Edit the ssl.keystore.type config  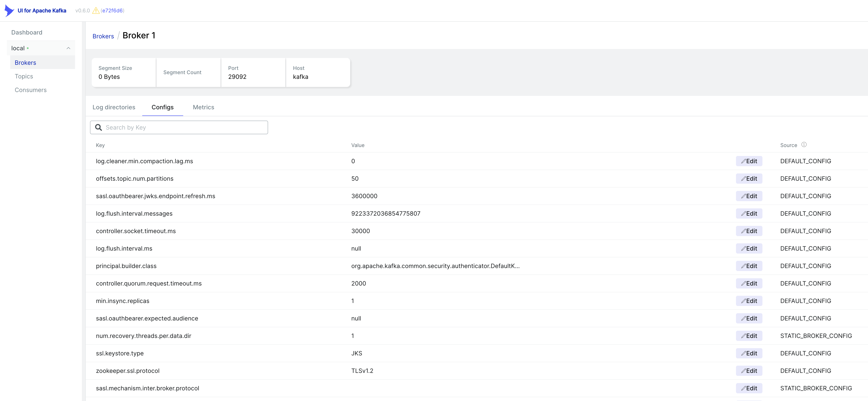(x=749, y=353)
